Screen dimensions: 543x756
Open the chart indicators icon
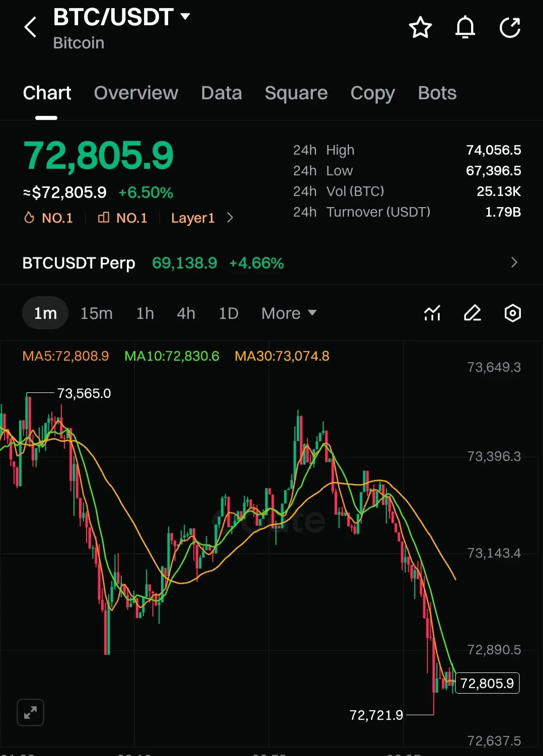point(432,313)
